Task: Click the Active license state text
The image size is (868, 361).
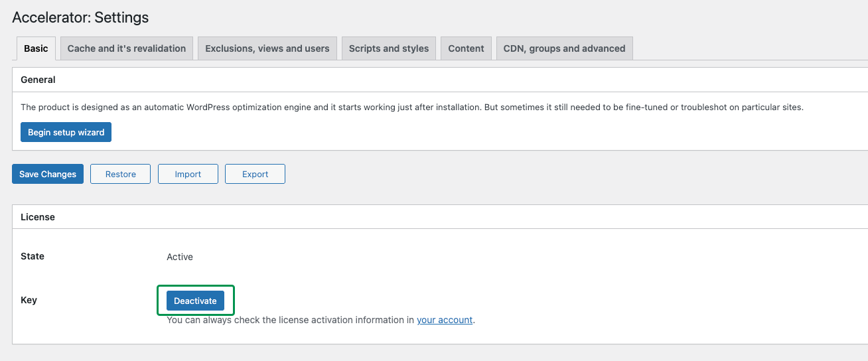Action: pos(180,257)
